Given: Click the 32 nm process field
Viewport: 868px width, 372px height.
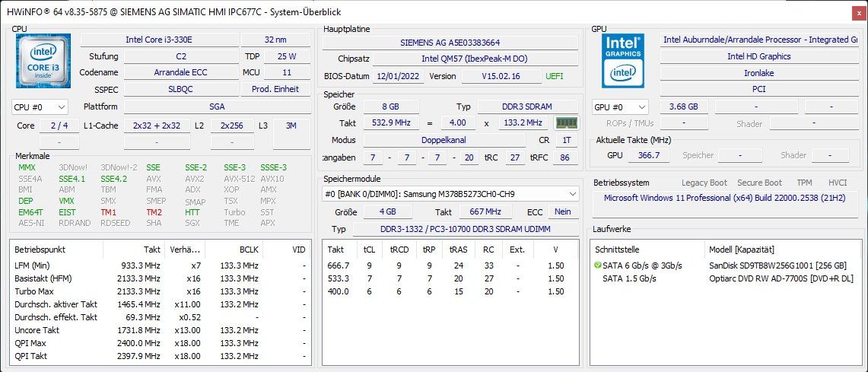Looking at the screenshot, I should click(275, 40).
